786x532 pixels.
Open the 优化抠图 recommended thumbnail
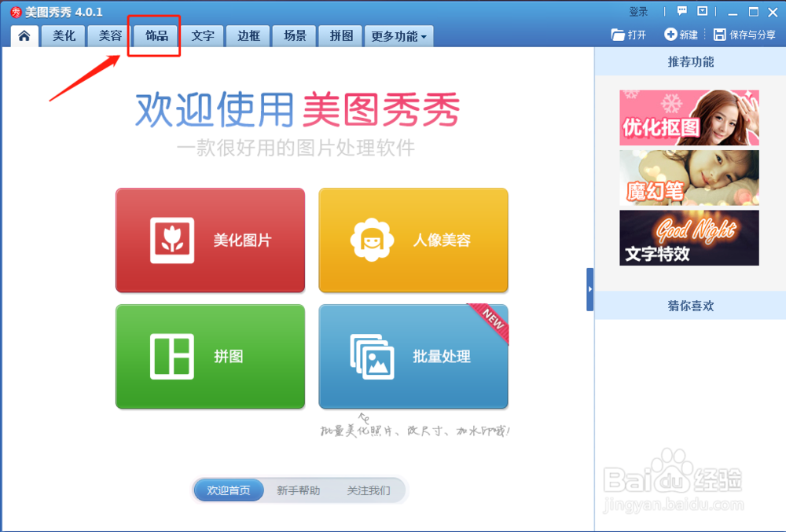(x=689, y=118)
